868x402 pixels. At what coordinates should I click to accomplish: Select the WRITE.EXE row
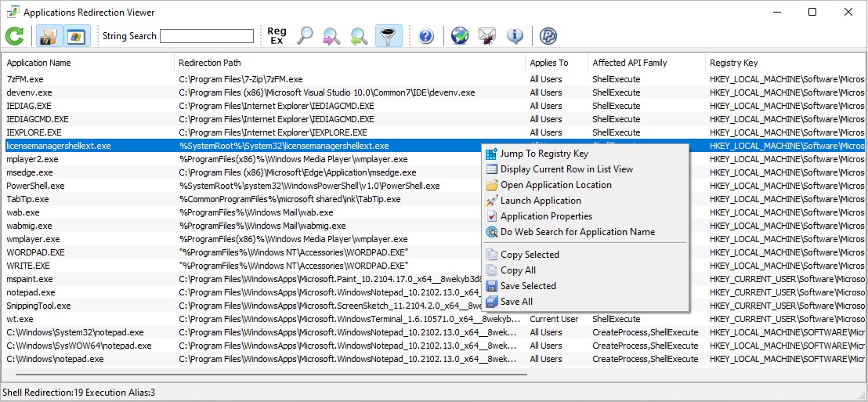[x=433, y=266]
